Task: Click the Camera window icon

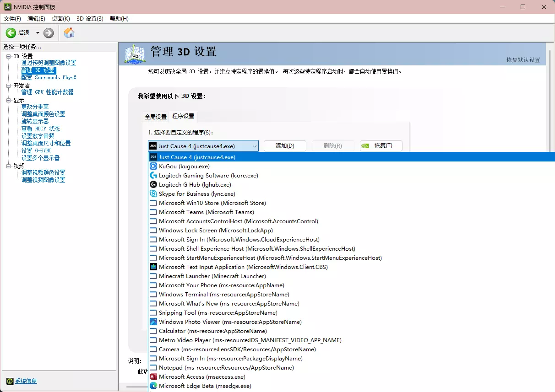Action: point(153,349)
